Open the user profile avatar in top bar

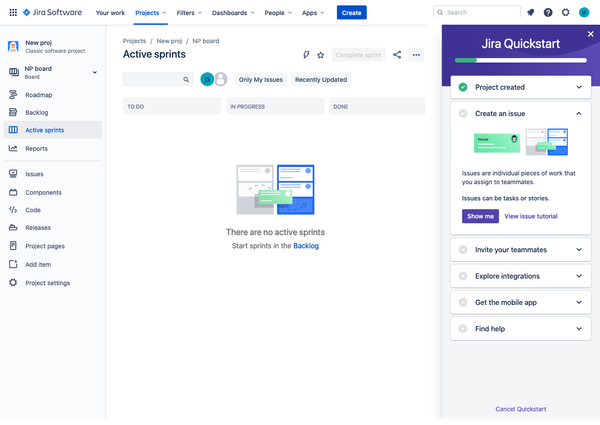(584, 13)
